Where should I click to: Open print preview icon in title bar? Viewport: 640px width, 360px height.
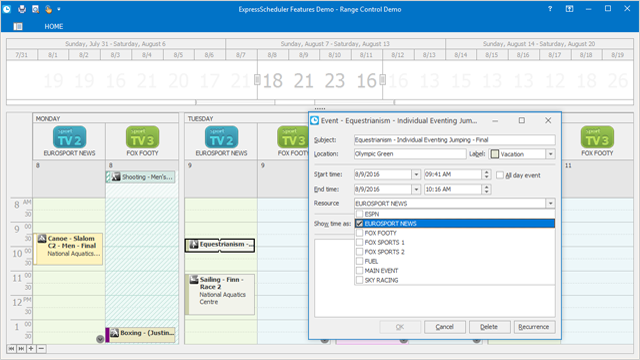tap(36, 9)
